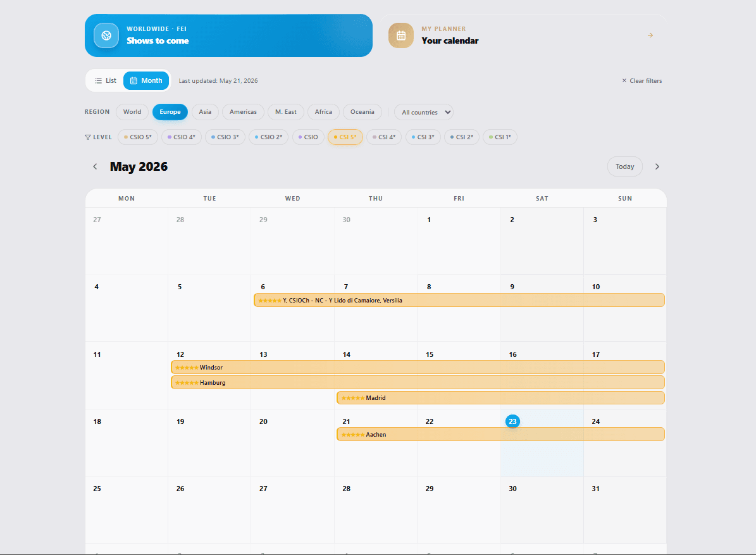
Task: Click day 11 in the calendar
Action: point(97,354)
